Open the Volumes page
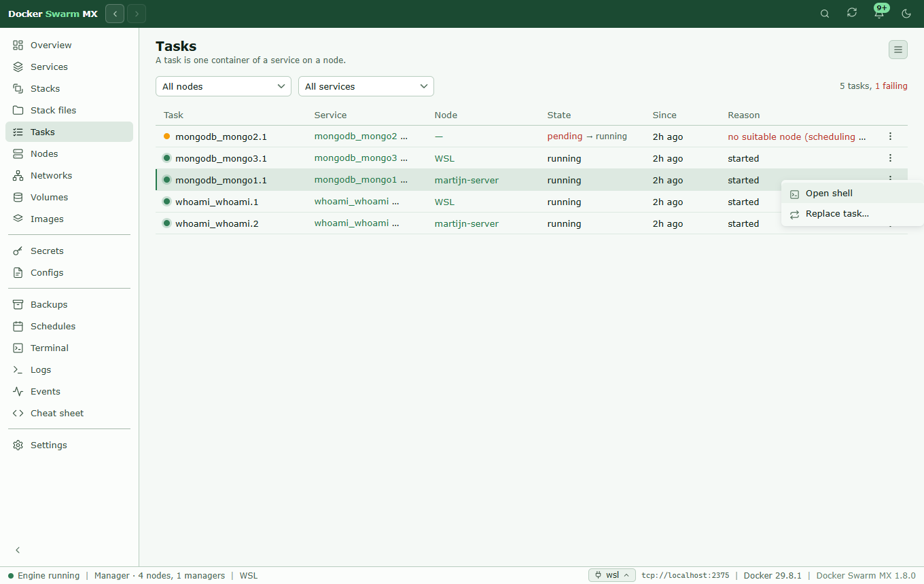This screenshot has height=584, width=924. click(x=69, y=197)
